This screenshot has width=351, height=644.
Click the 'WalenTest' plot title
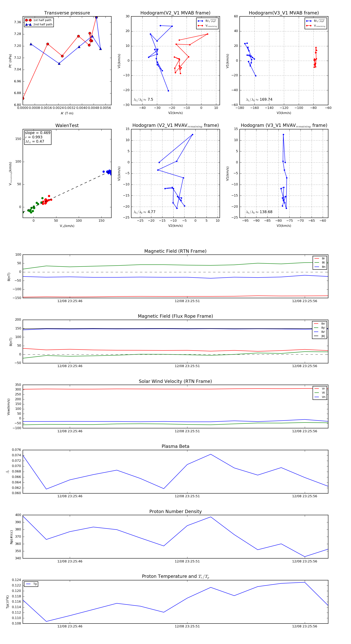(x=67, y=125)
